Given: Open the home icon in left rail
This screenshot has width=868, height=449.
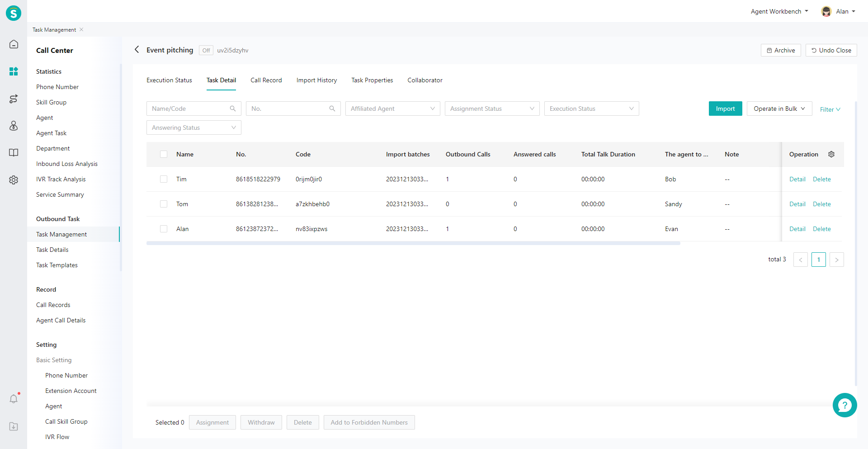Looking at the screenshot, I should pyautogui.click(x=14, y=44).
